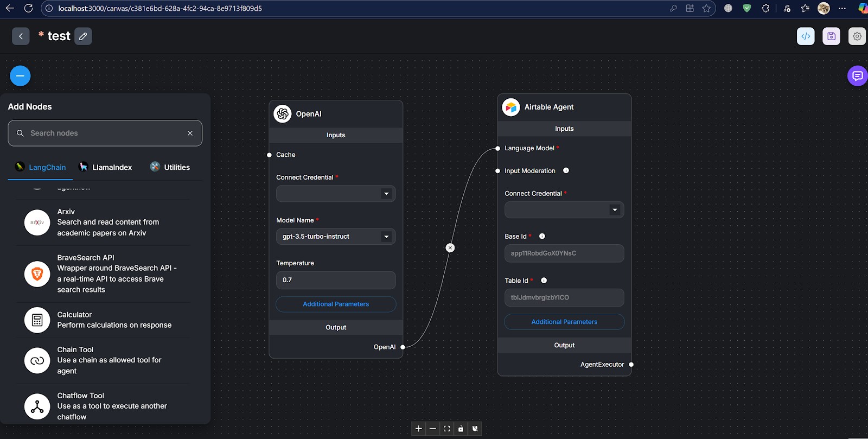The image size is (868, 439).
Task: Toggle canvas interactivity lock
Action: (461, 429)
